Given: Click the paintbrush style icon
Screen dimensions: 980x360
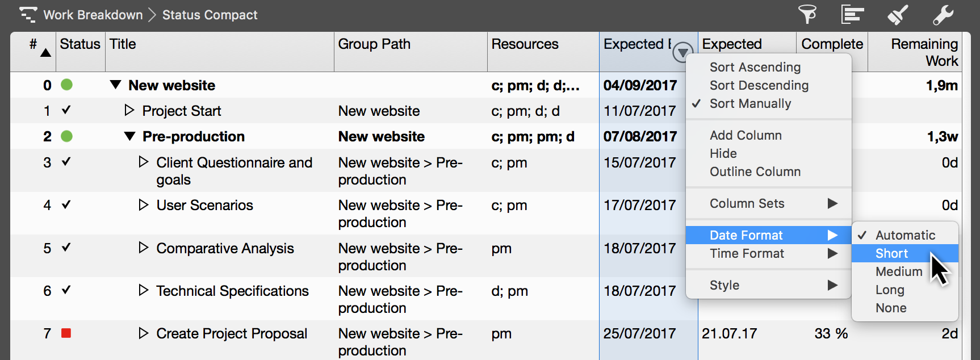Looking at the screenshot, I should click(x=898, y=15).
